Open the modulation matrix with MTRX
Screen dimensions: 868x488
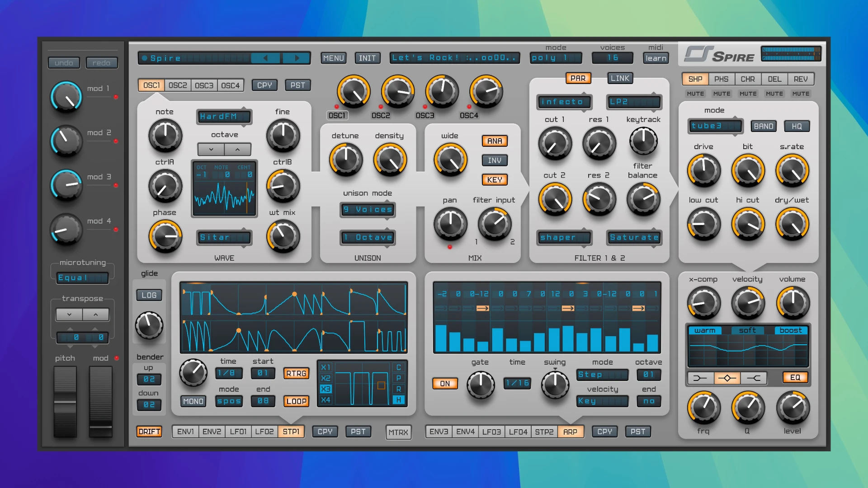coord(398,432)
